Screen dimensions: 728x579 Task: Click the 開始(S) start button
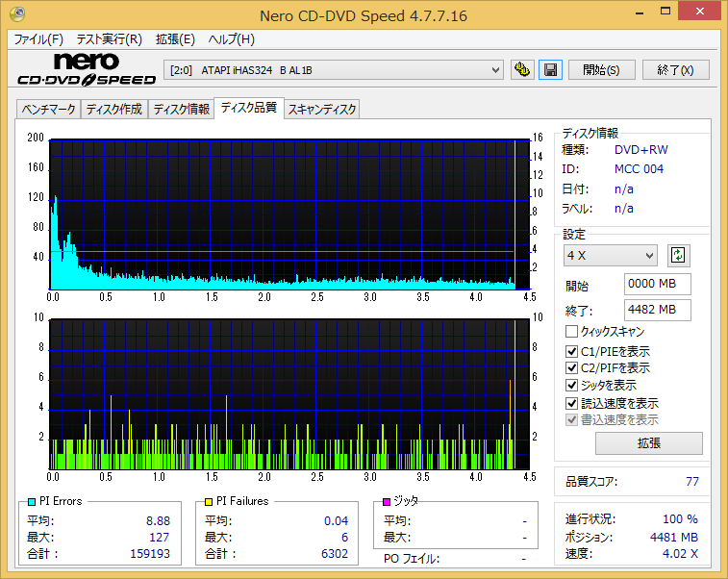[601, 70]
